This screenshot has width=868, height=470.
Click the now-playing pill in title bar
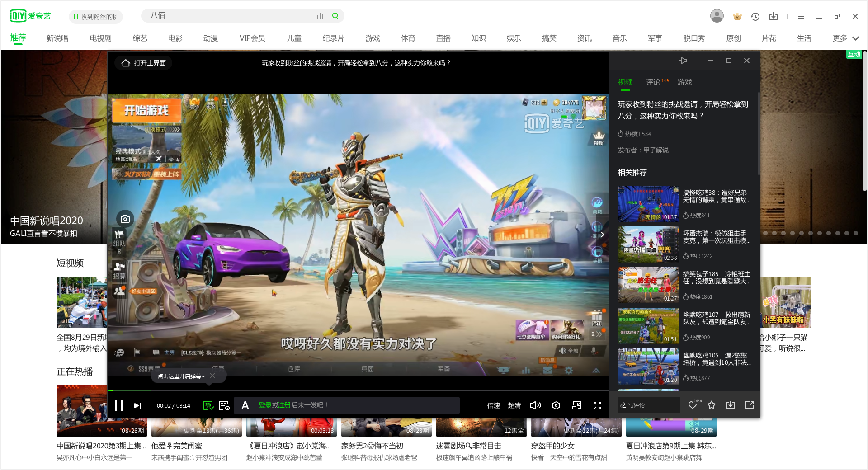click(96, 17)
